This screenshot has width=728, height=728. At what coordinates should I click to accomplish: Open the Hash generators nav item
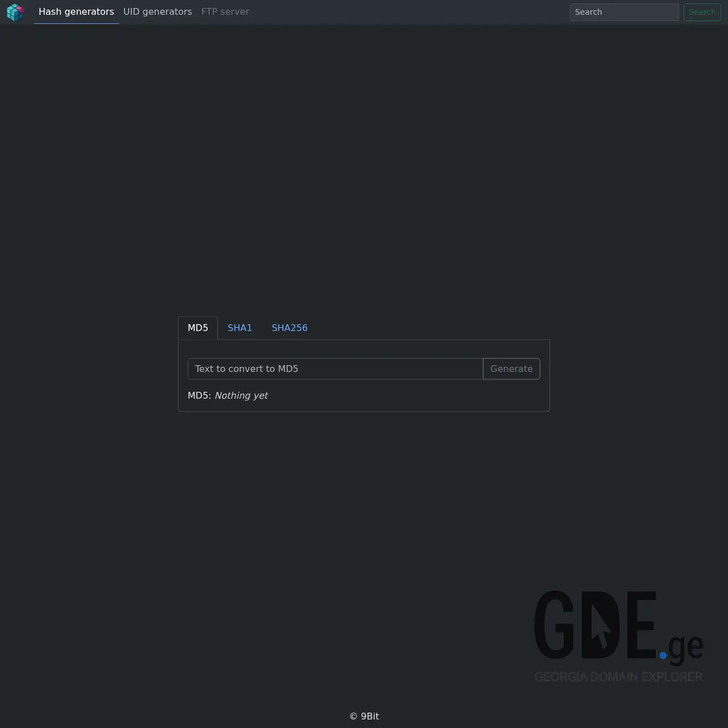click(x=76, y=12)
